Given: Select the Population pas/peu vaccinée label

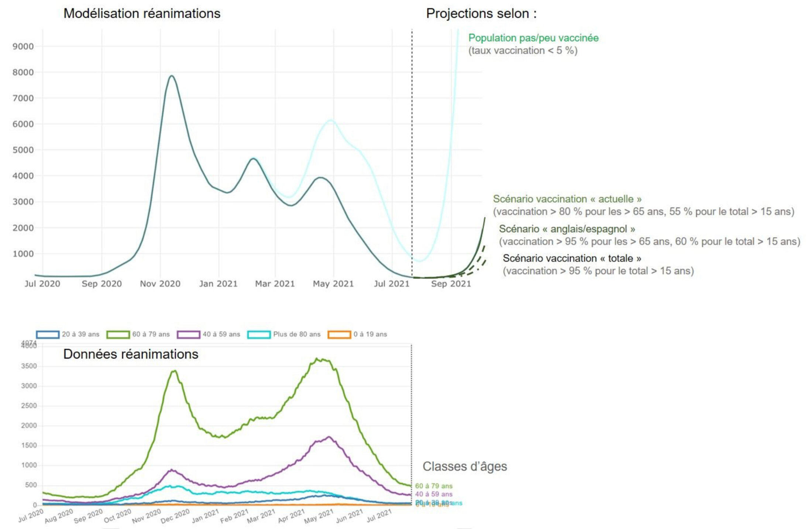Looking at the screenshot, I should (533, 38).
